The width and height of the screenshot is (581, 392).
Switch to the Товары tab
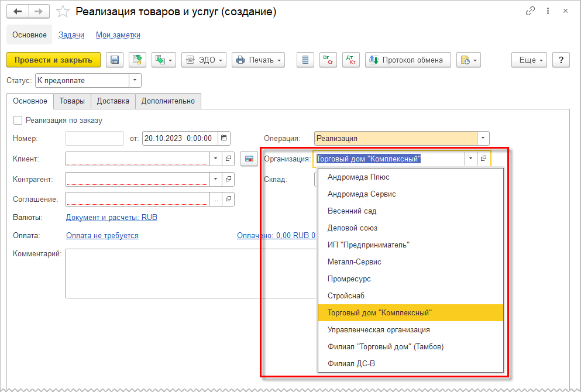point(72,101)
